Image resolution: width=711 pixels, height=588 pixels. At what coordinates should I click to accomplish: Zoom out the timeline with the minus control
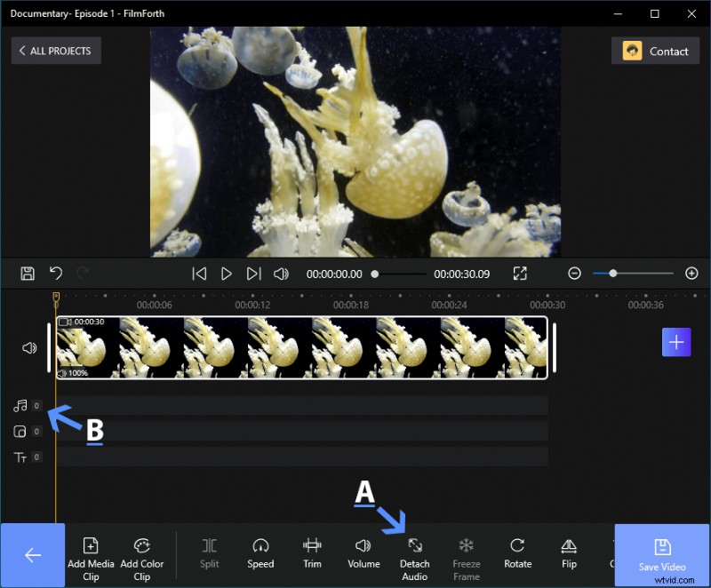574,274
